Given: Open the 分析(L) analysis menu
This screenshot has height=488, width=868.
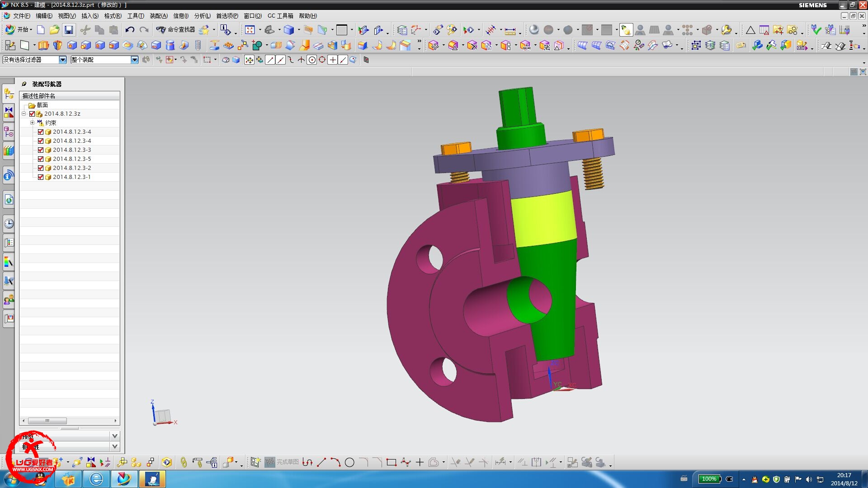Looking at the screenshot, I should click(x=202, y=16).
